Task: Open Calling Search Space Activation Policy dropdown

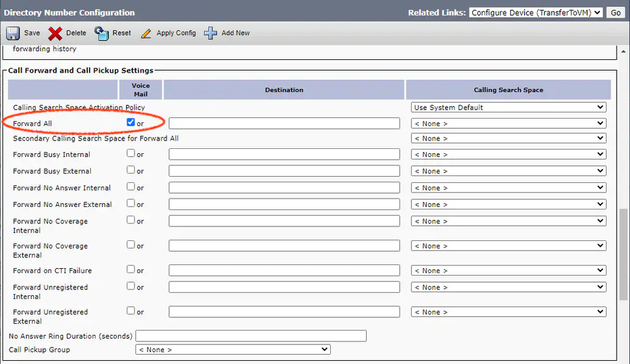Action: click(x=508, y=107)
